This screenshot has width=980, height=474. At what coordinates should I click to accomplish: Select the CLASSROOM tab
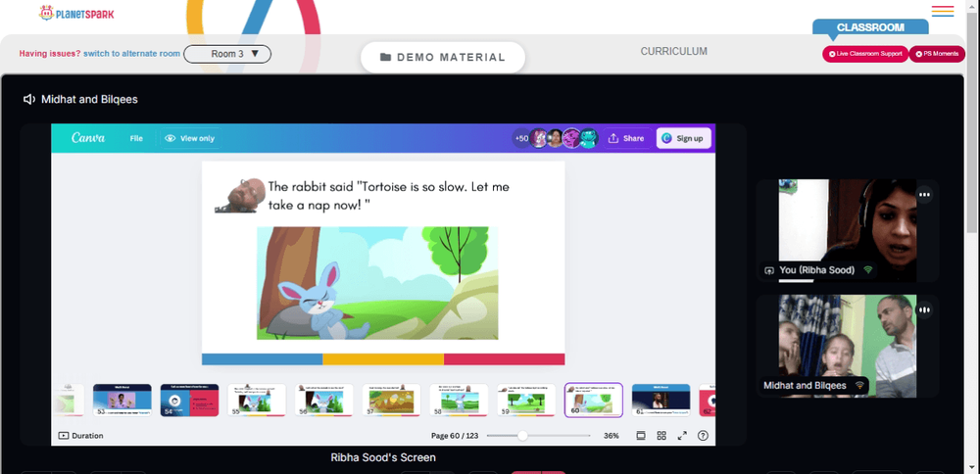click(870, 27)
